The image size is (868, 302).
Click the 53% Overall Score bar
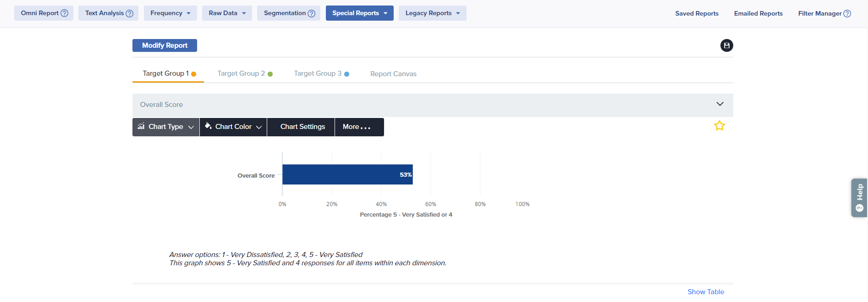point(347,174)
